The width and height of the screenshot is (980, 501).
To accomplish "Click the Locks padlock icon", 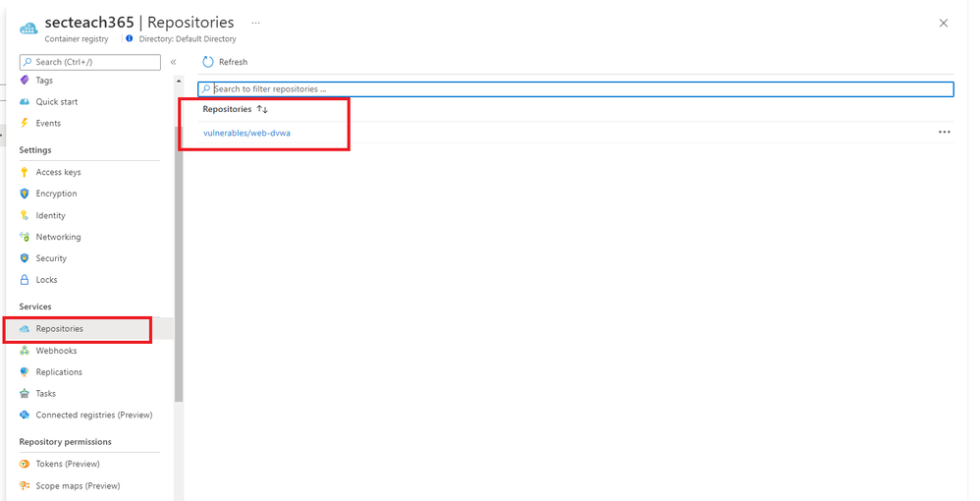I will pos(25,280).
